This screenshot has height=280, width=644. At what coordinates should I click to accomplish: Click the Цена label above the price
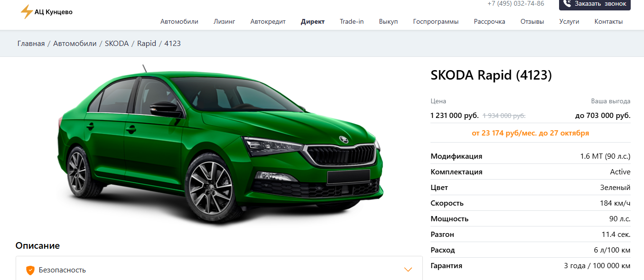click(x=439, y=101)
